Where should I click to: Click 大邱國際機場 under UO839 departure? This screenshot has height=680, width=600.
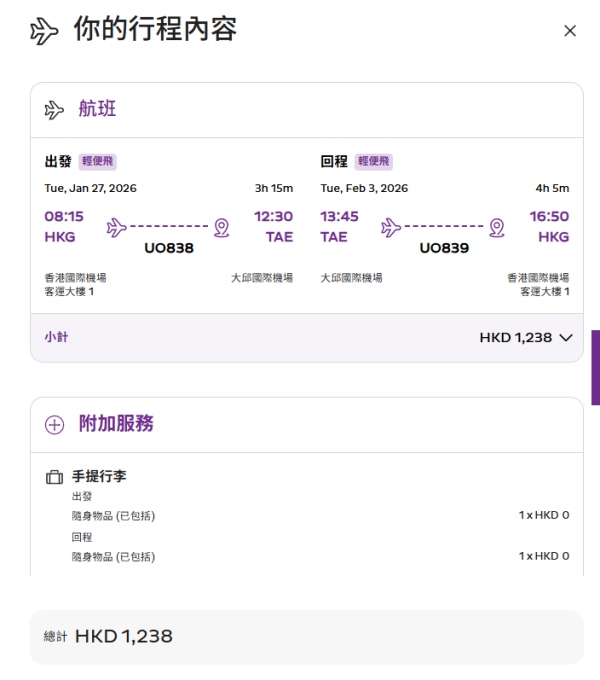pos(352,278)
